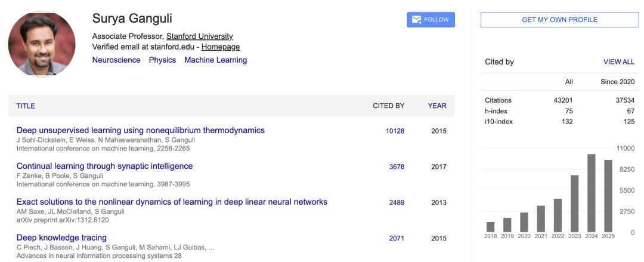View the 10128 citations list
644x262 pixels.
click(x=395, y=131)
